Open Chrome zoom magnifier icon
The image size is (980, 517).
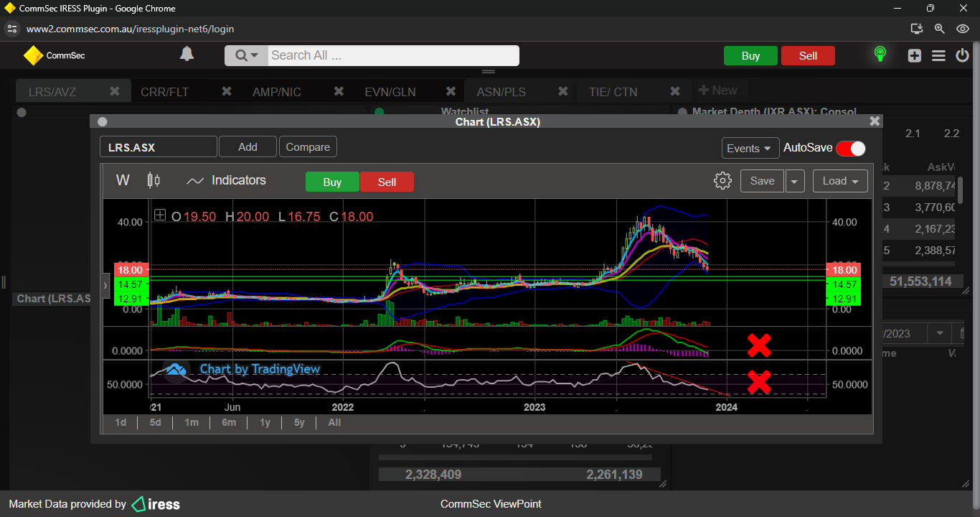coord(940,29)
